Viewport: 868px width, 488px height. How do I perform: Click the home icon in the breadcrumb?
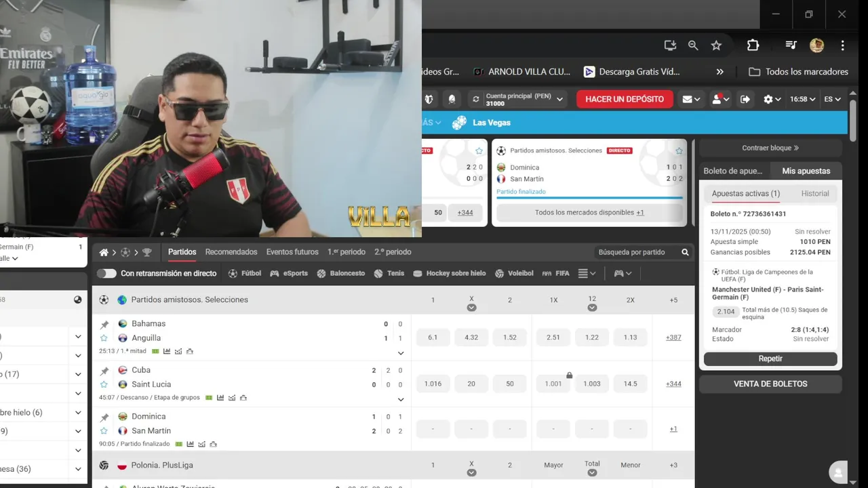[104, 252]
